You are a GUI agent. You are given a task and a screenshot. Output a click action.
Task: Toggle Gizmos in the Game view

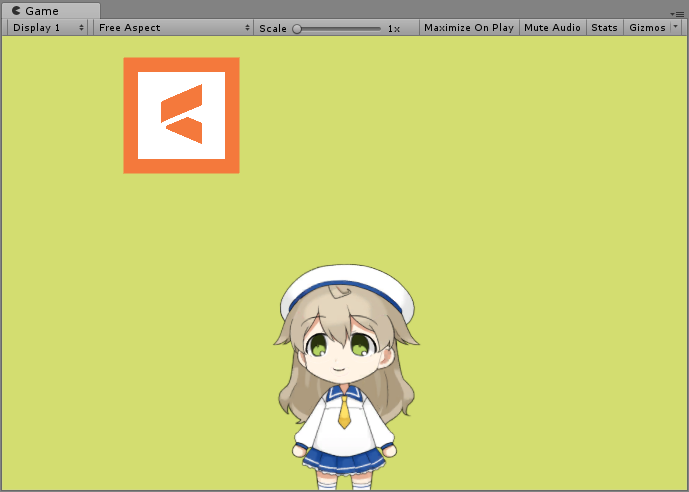647,28
